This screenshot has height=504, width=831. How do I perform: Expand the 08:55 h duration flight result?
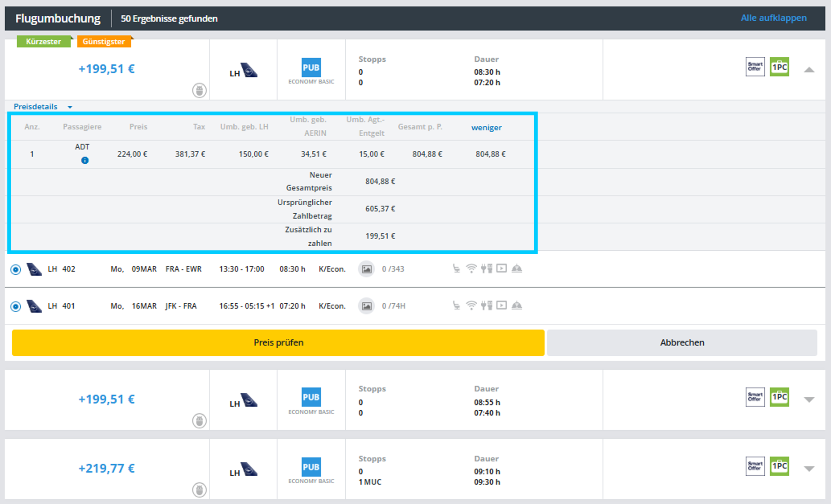[x=809, y=399]
